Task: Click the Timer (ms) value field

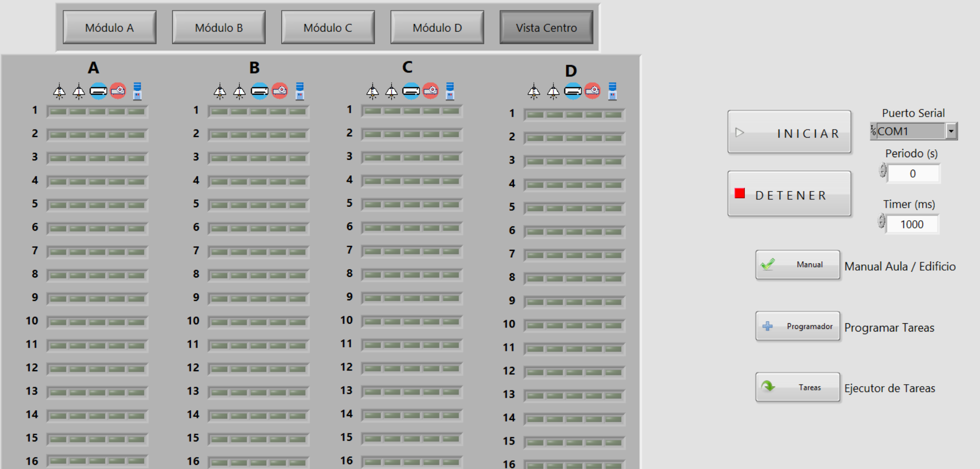Action: coord(912,224)
